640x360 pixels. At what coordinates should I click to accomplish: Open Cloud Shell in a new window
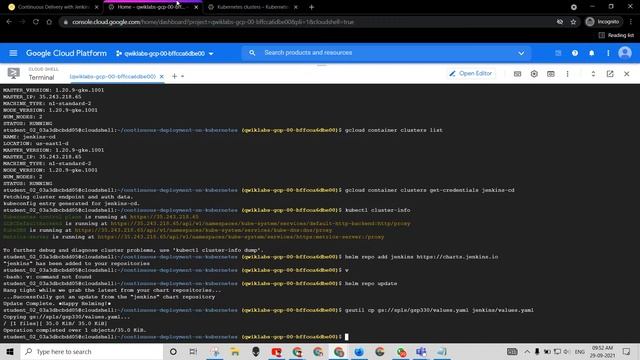[x=610, y=74]
